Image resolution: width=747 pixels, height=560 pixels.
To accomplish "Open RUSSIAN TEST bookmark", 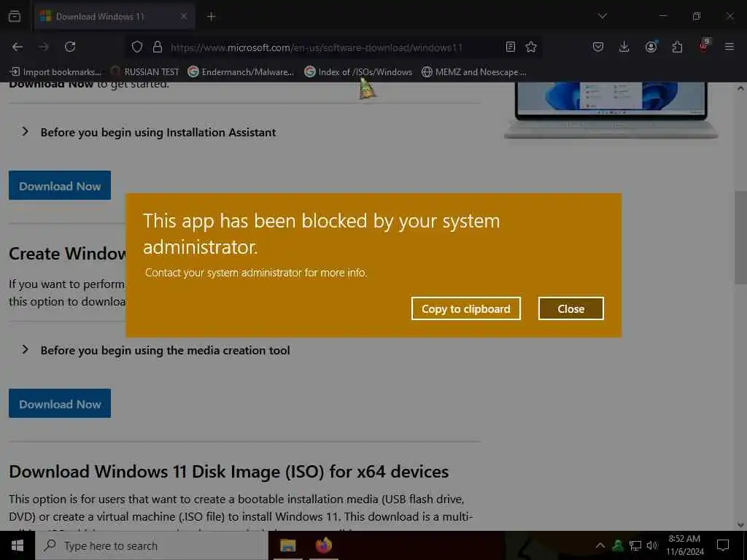I will coord(145,72).
